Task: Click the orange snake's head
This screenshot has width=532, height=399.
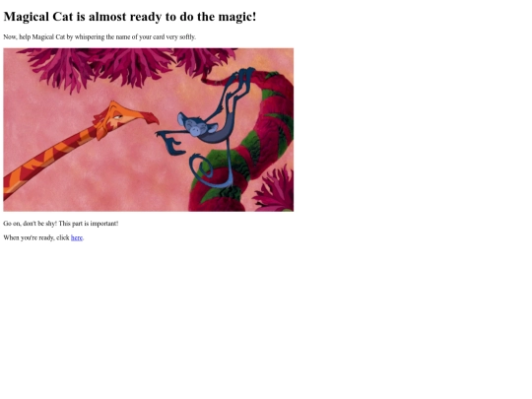Action: [x=115, y=119]
